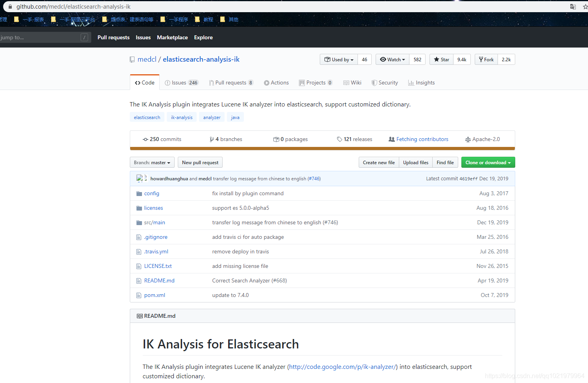Open Marketplace in the top navigation
The height and width of the screenshot is (383, 588).
pos(172,37)
